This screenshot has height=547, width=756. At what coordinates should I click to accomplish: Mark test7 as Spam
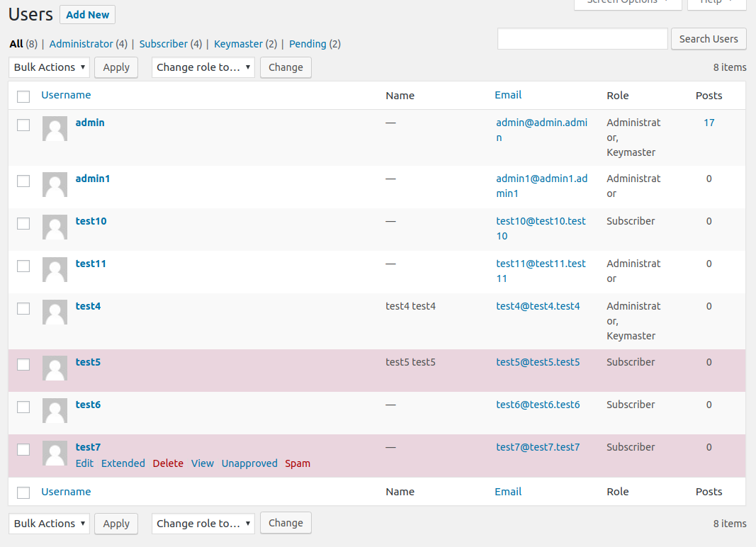click(298, 463)
